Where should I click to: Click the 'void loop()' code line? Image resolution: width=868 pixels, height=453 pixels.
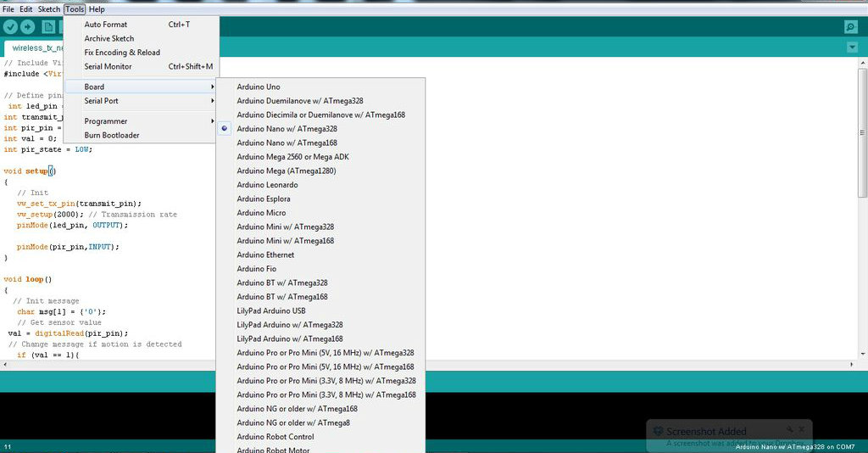point(28,279)
